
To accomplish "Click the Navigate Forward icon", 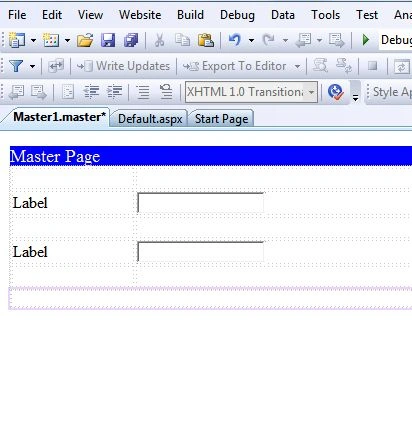I will [x=337, y=40].
